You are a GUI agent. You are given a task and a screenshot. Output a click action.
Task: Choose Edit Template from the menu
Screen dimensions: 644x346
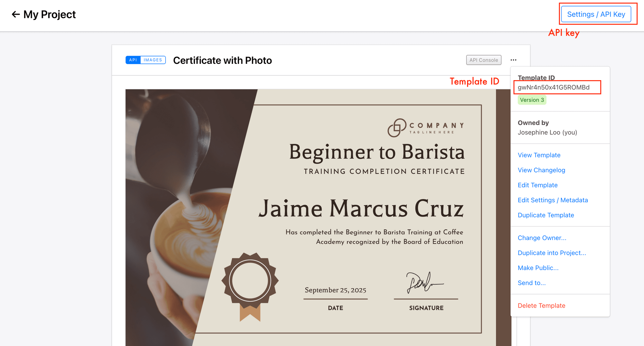538,185
